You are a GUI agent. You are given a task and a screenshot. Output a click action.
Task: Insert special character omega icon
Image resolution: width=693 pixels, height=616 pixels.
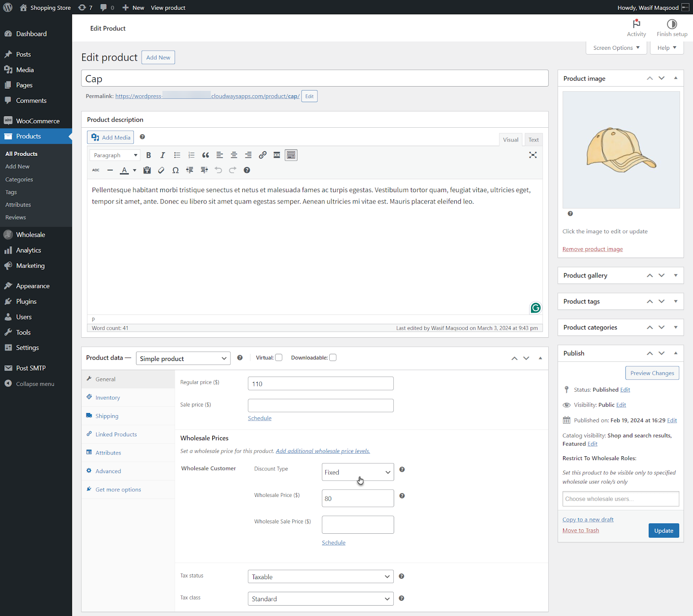[x=175, y=170]
